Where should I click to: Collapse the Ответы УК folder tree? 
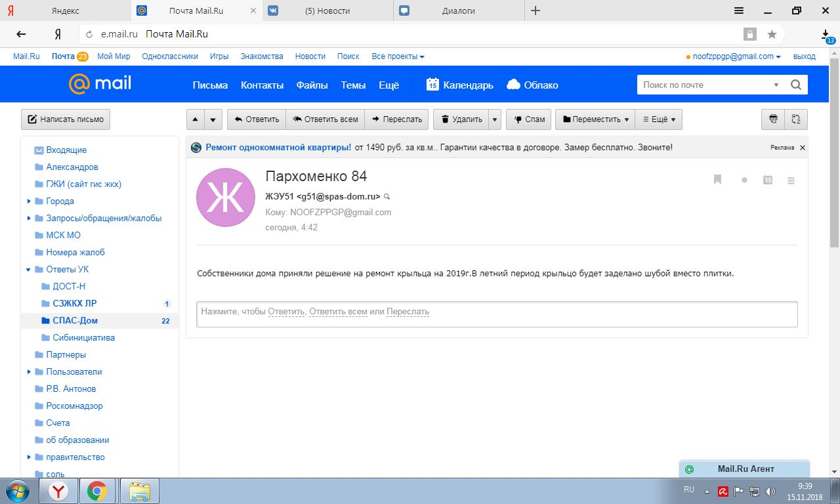point(29,270)
